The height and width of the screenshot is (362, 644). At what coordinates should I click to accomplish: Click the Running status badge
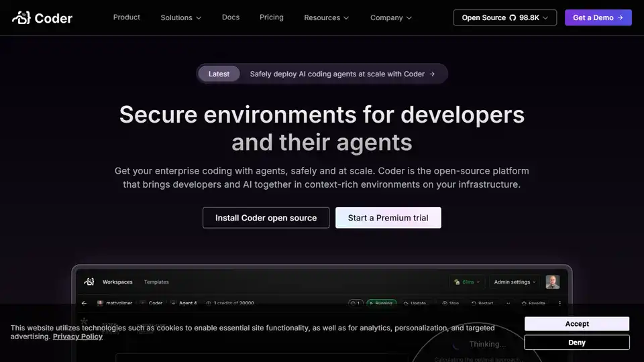[382, 303]
